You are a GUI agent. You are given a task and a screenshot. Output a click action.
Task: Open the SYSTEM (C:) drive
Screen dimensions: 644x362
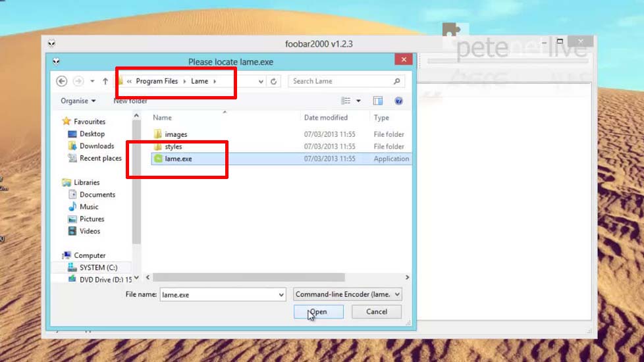click(x=98, y=268)
